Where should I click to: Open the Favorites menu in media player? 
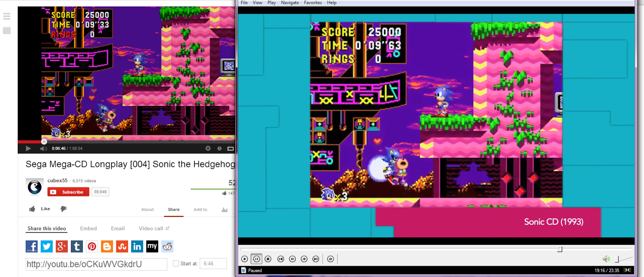click(x=313, y=3)
